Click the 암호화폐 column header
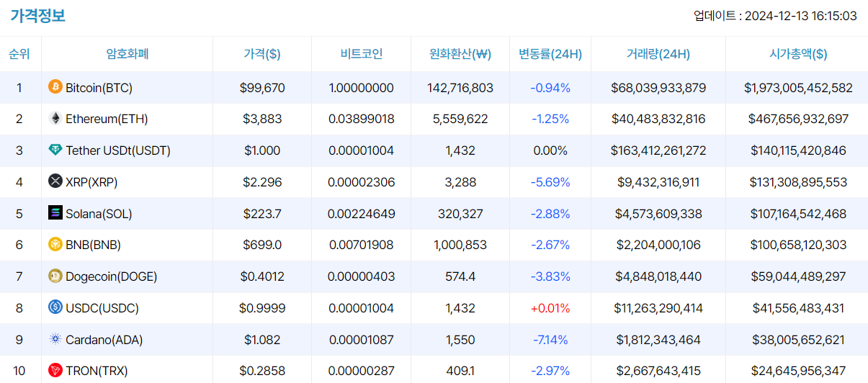The width and height of the screenshot is (868, 383). coord(127,54)
